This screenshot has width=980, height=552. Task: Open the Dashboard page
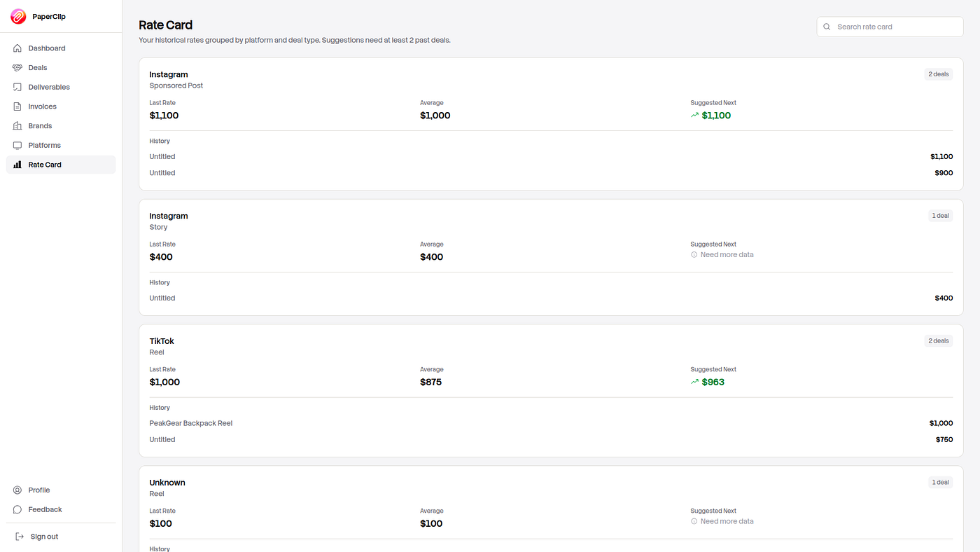61,48
